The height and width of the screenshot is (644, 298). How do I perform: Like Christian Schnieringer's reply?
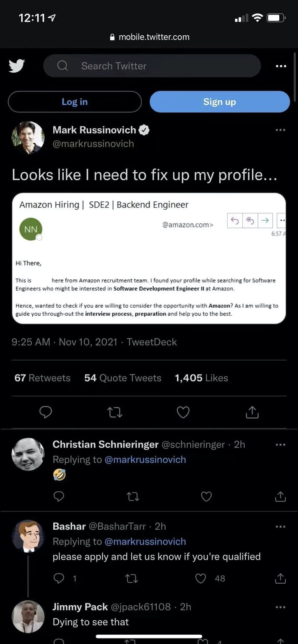(x=206, y=496)
